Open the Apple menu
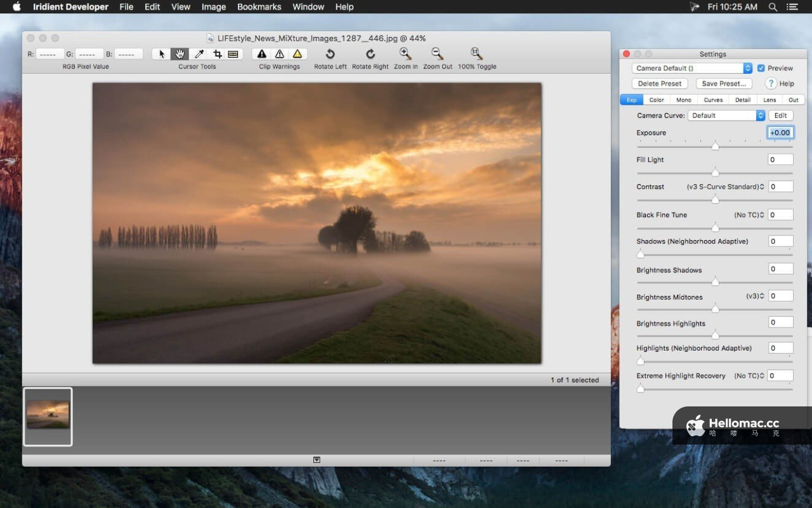This screenshot has width=812, height=508. coord(17,7)
